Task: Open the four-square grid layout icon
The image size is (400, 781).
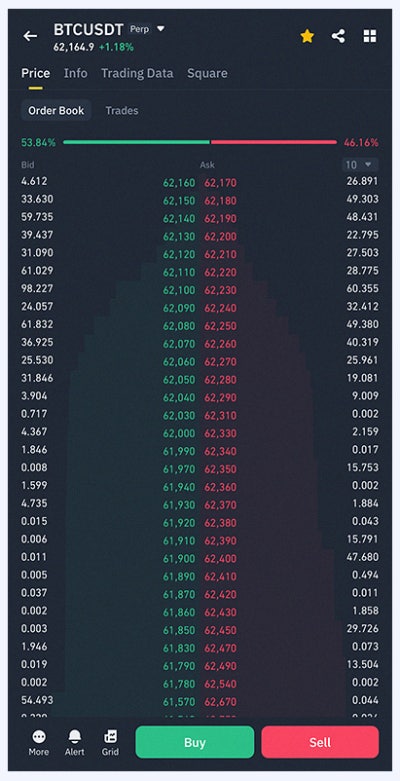Action: (370, 36)
